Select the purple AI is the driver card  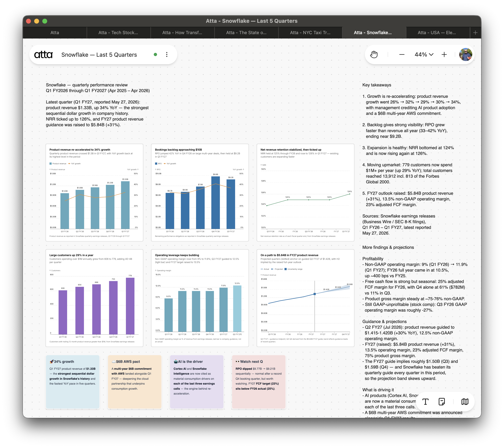tap(197, 382)
